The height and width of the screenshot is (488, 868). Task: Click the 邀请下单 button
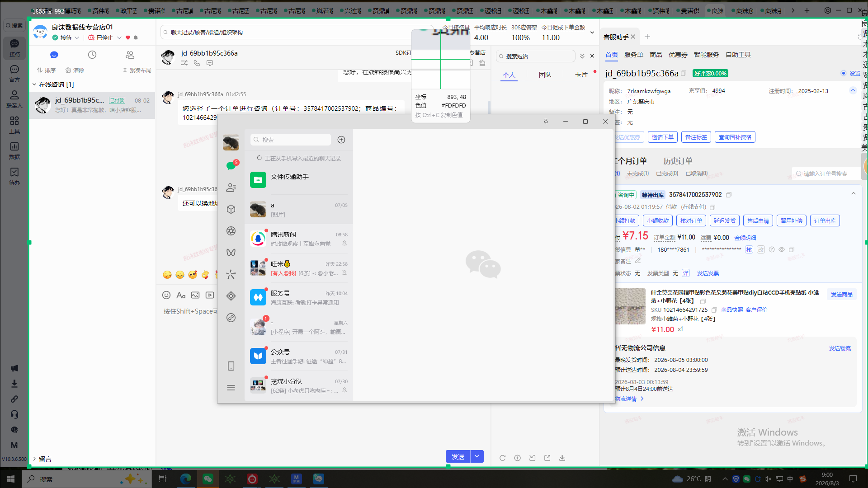(x=663, y=137)
